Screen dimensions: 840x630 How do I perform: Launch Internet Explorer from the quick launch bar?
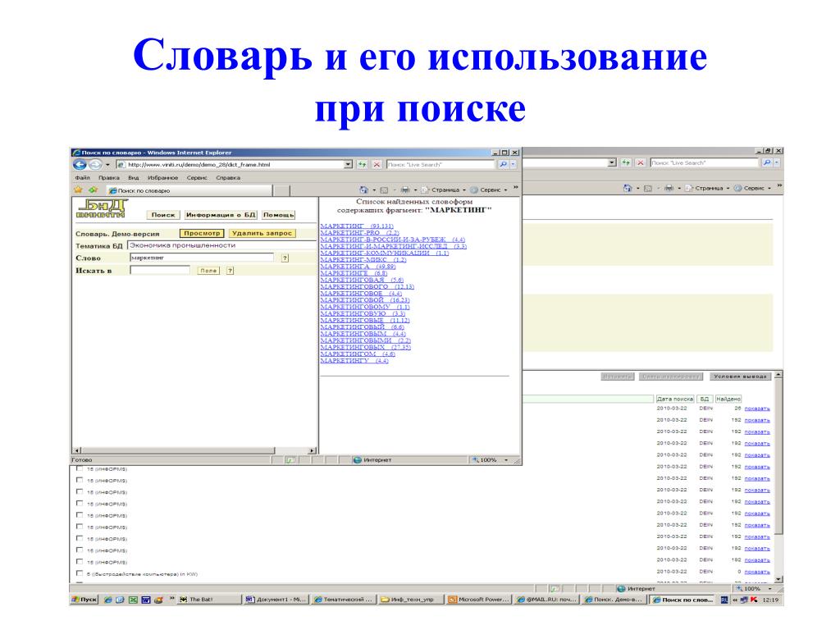[108, 600]
